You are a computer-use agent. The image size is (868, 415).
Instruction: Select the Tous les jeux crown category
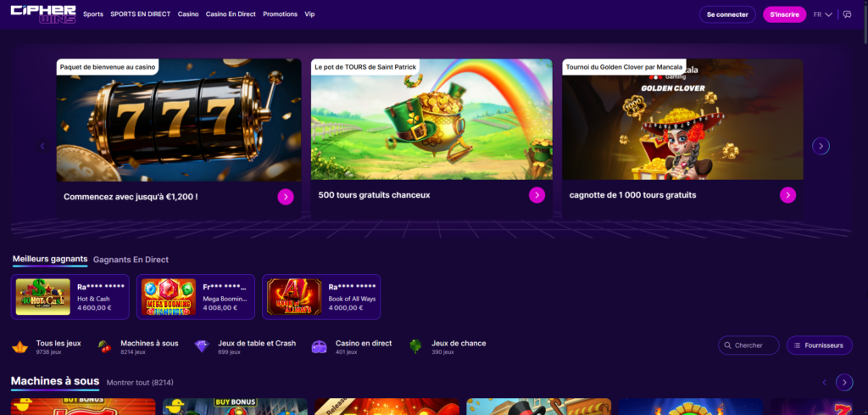click(x=47, y=346)
